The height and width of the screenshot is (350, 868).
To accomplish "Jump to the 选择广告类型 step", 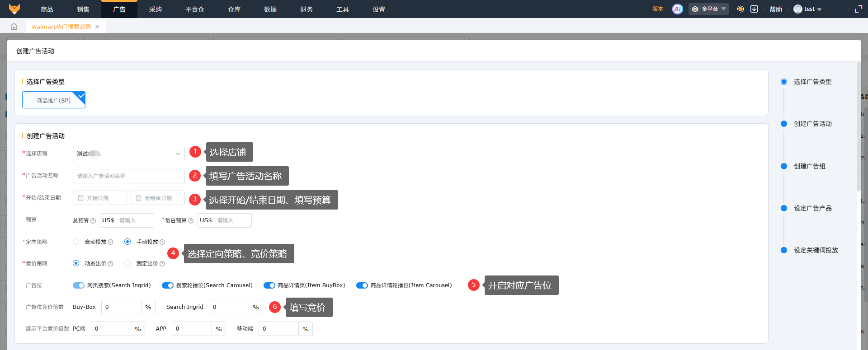I will click(812, 82).
